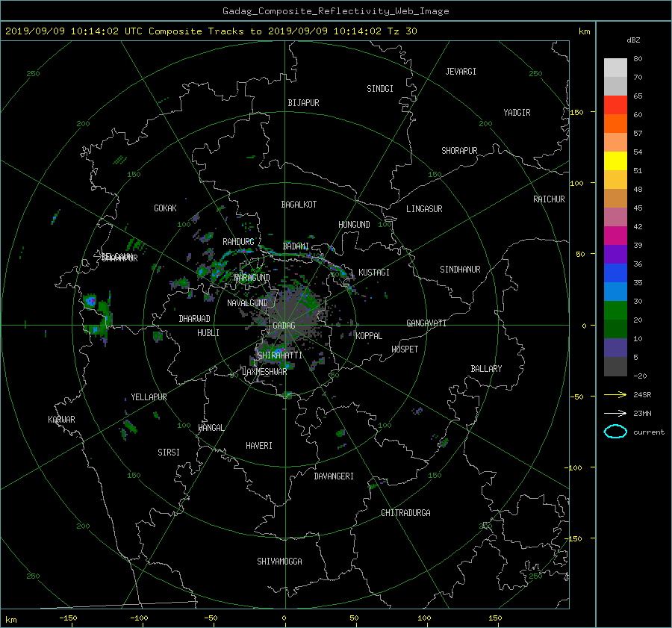Click the strong echo cell west of Dharwad
The height and width of the screenshot is (628, 672).
(x=90, y=301)
